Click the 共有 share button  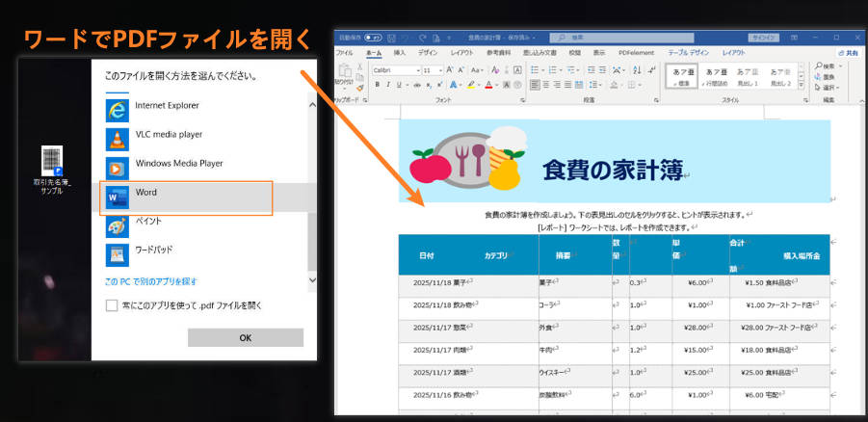pyautogui.click(x=849, y=53)
